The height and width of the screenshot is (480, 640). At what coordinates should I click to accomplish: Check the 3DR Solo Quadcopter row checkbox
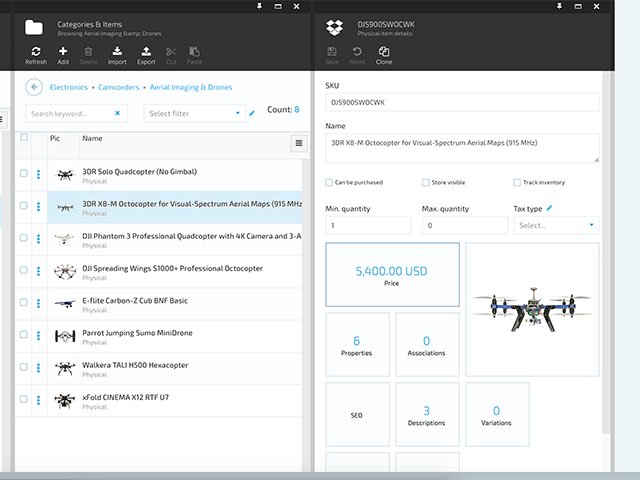24,173
